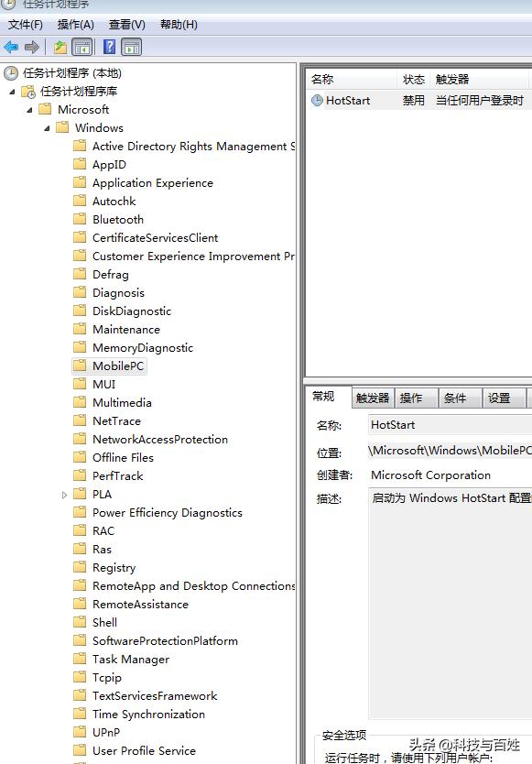
Task: Toggle the console tree pane toolbar icon
Action: (81, 48)
